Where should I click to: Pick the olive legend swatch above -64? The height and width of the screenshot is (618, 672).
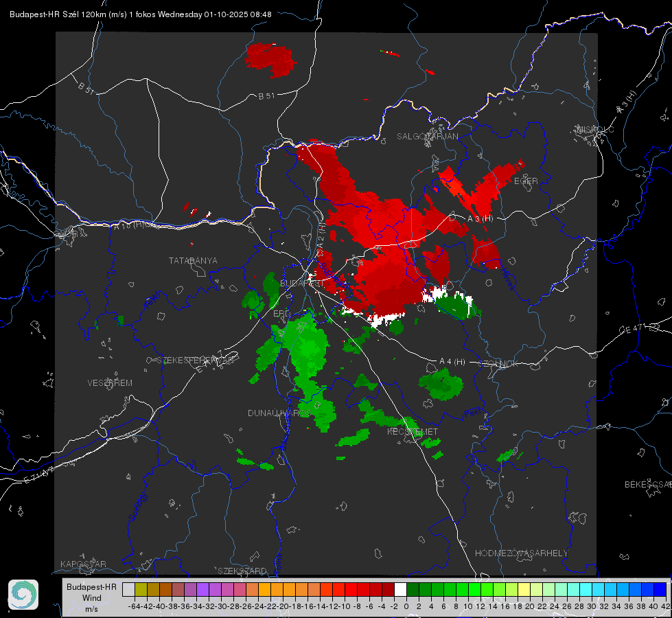(x=141, y=589)
